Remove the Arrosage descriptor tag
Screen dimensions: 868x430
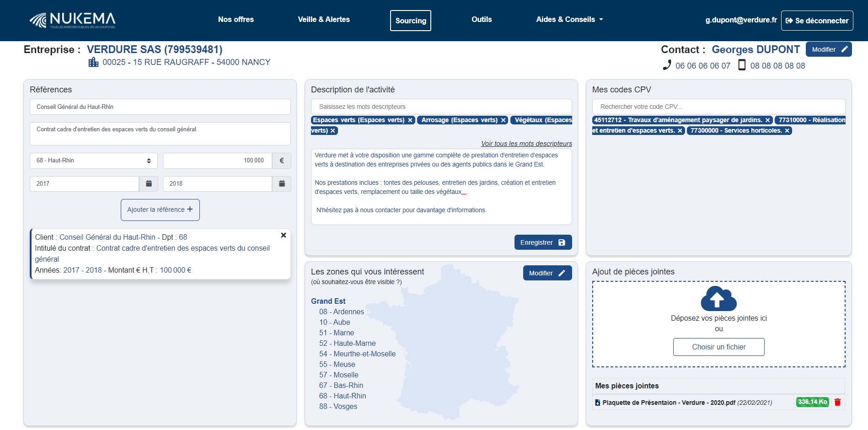point(504,120)
